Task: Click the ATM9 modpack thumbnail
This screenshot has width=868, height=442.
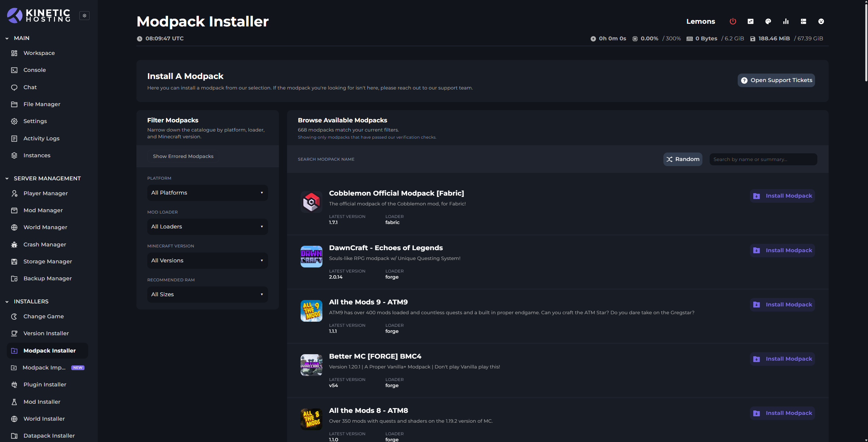Action: point(312,311)
